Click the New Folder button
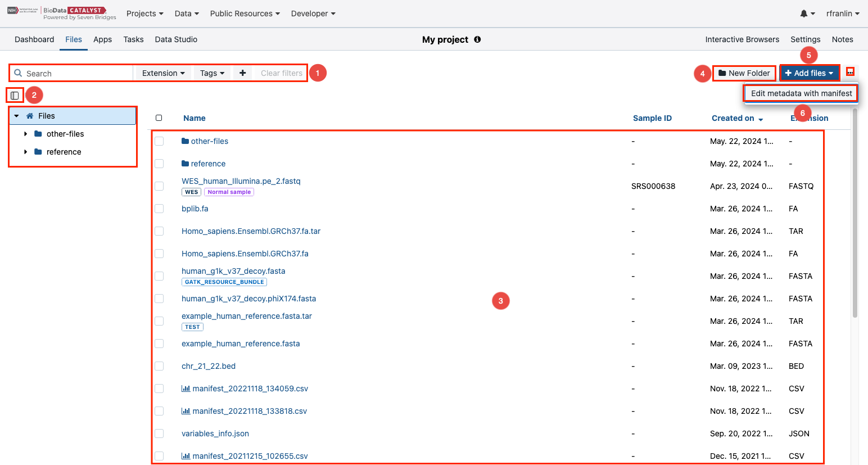 click(744, 73)
